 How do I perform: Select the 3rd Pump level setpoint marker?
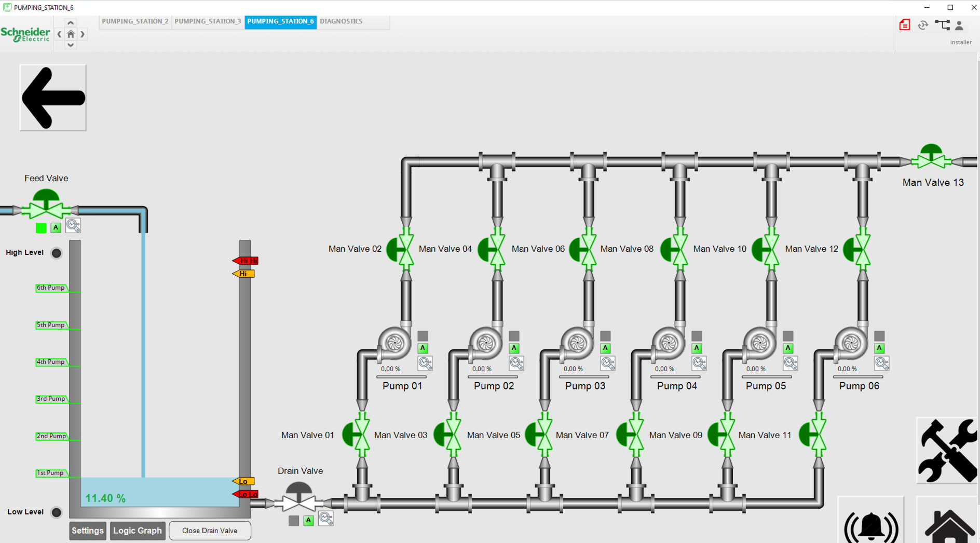pos(52,399)
